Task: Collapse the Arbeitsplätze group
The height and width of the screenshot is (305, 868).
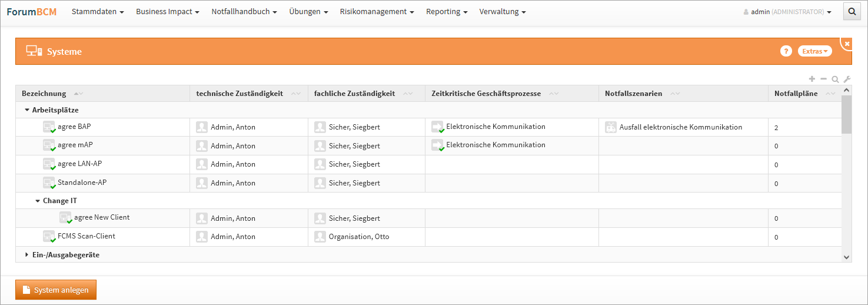Action: click(x=27, y=110)
